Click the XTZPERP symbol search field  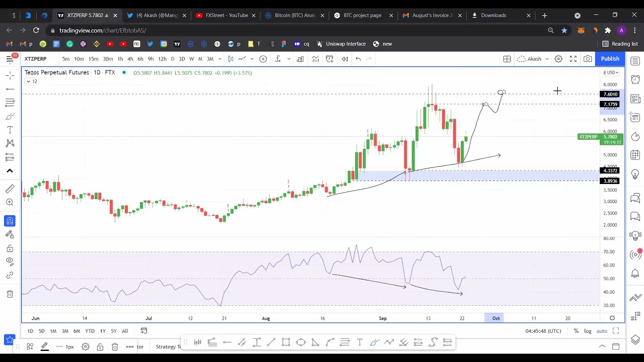tap(36, 59)
